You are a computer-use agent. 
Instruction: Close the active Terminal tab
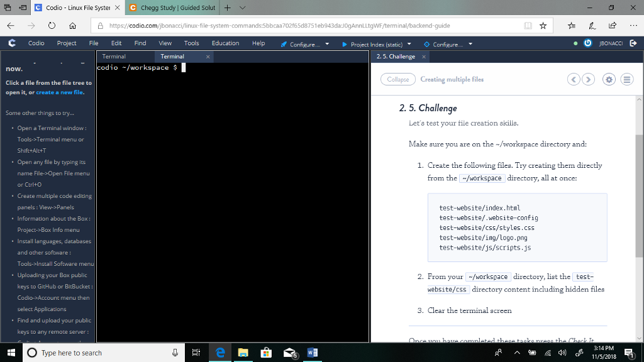click(208, 57)
